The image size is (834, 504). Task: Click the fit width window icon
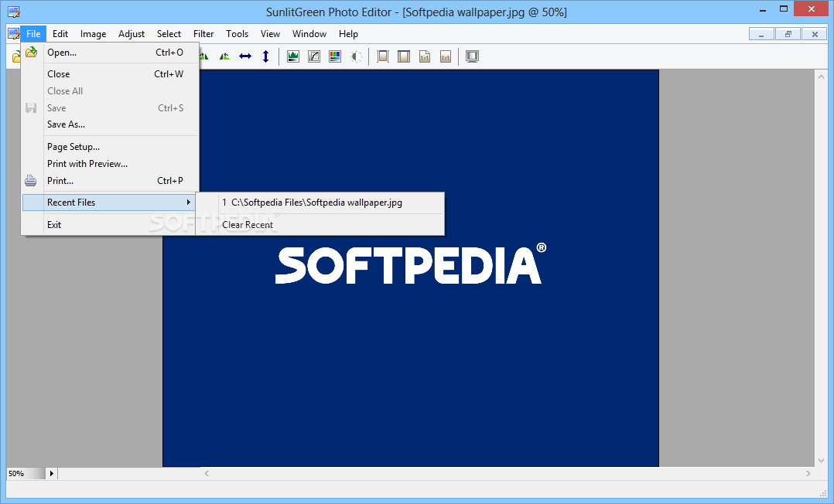tap(404, 56)
